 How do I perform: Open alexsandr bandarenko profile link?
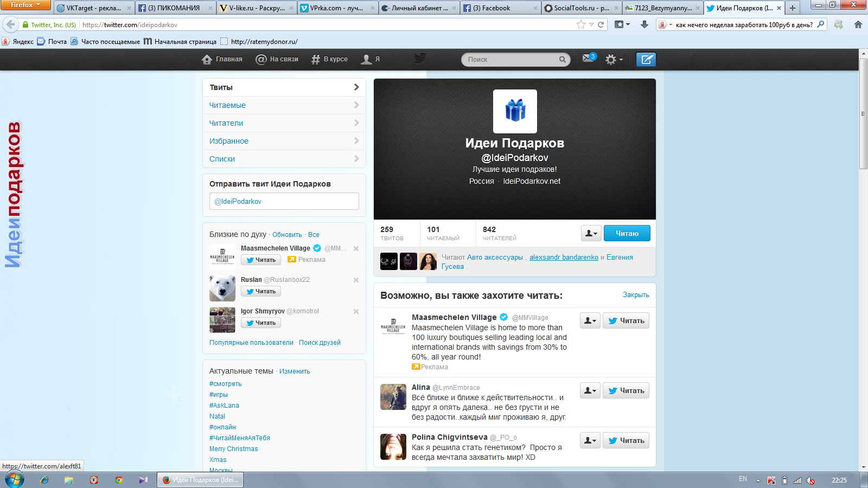tap(564, 258)
